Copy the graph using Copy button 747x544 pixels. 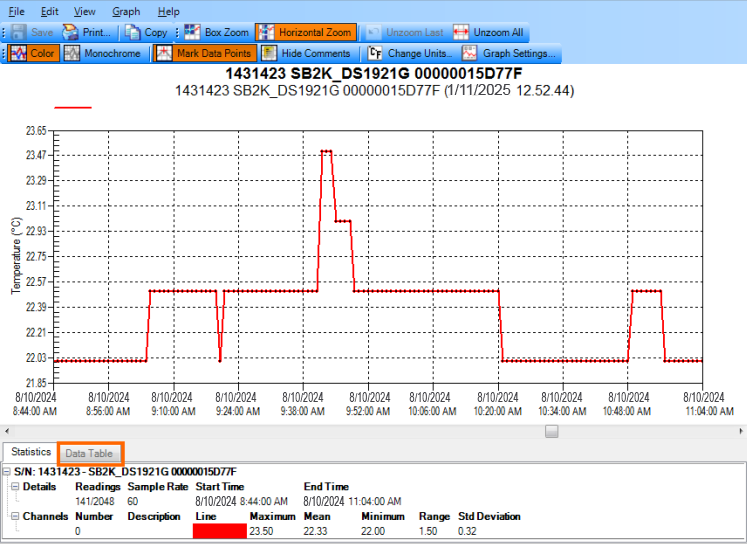click(146, 32)
